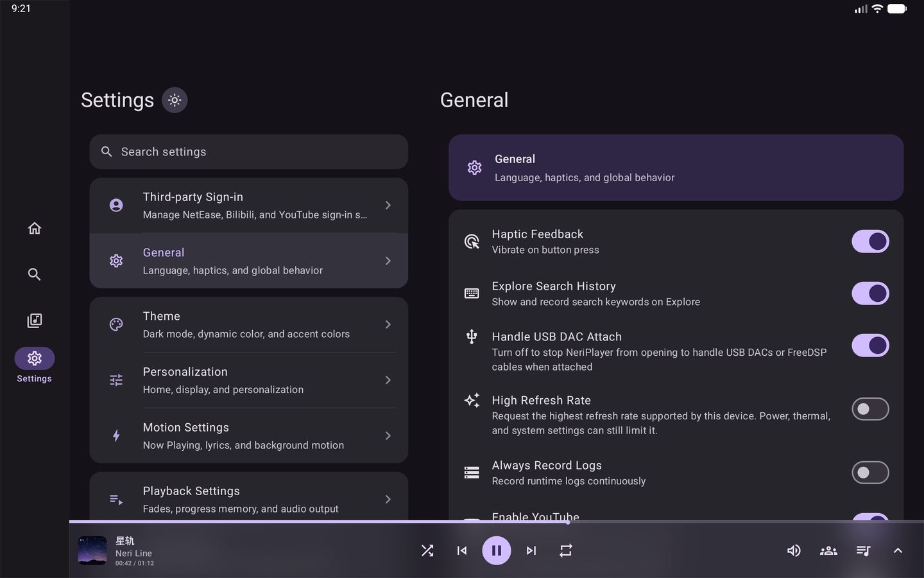This screenshot has height=578, width=924.
Task: Click the High Refresh Rate sparkle icon
Action: pyautogui.click(x=472, y=400)
